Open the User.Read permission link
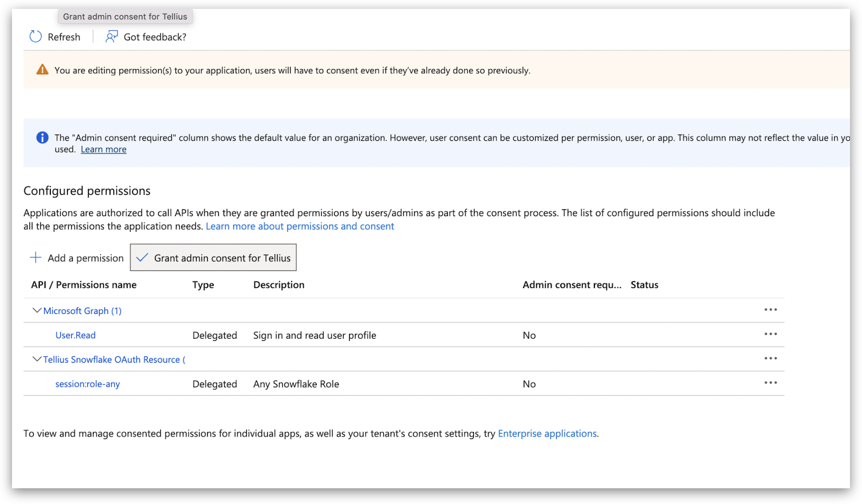Viewport: 862px width, 504px height. click(x=75, y=335)
